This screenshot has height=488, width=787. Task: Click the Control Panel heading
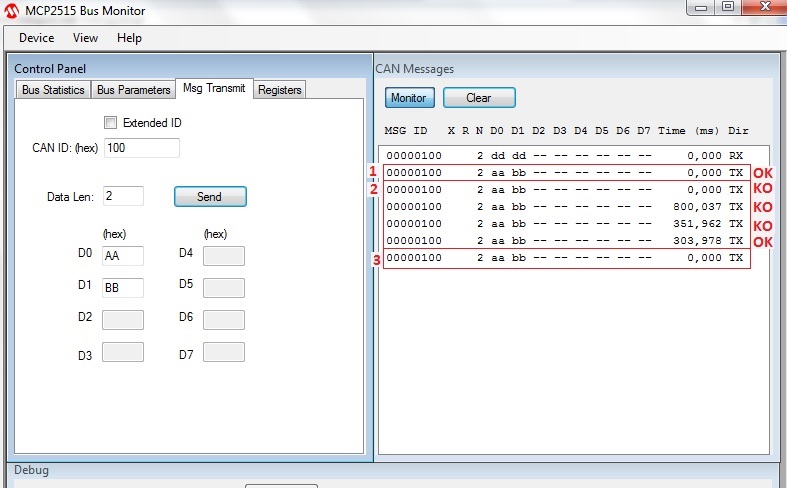pos(50,69)
